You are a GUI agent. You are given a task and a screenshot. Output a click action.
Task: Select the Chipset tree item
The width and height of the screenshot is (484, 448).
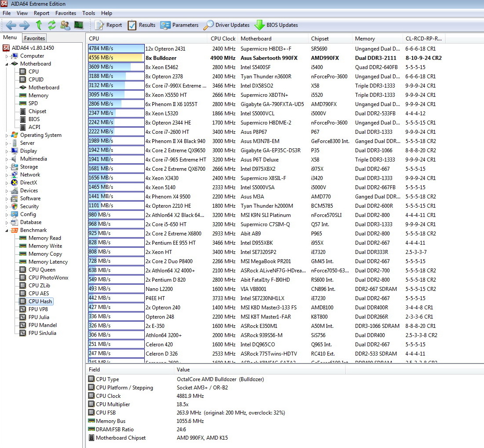pyautogui.click(x=37, y=111)
